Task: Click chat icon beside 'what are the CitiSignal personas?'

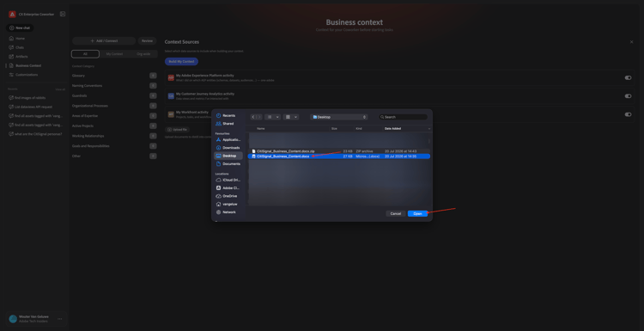Action: click(11, 134)
